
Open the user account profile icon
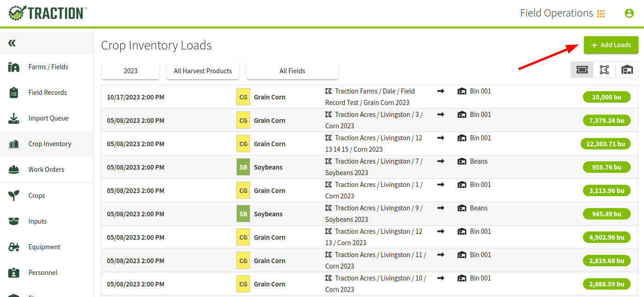(629, 13)
